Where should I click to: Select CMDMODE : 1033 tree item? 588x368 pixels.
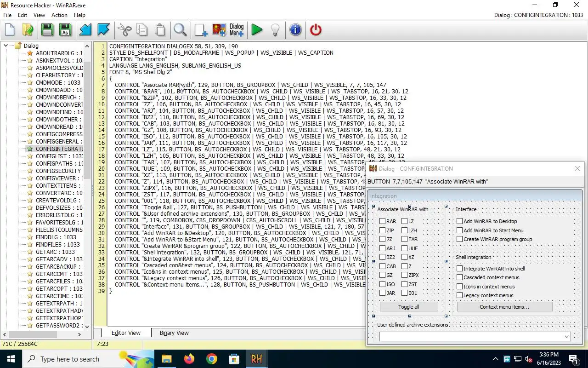pyautogui.click(x=58, y=82)
